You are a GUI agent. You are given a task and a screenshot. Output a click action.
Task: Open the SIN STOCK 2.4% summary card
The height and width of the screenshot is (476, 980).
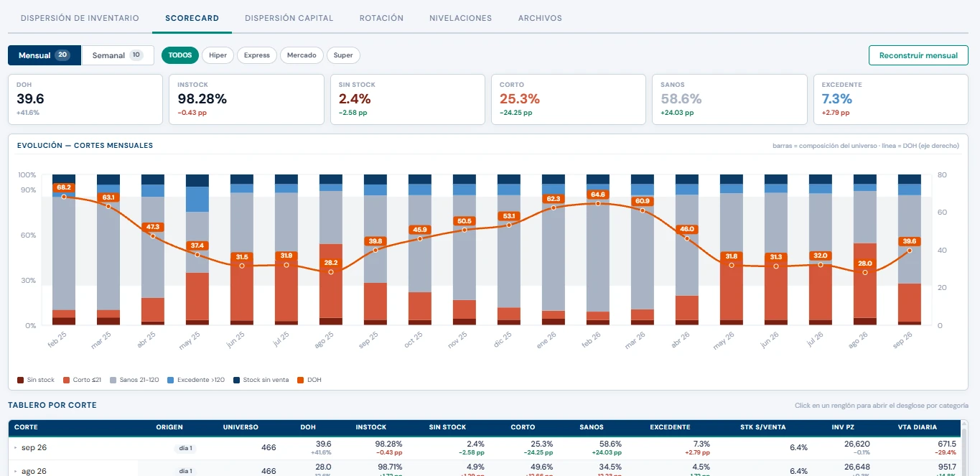click(407, 99)
